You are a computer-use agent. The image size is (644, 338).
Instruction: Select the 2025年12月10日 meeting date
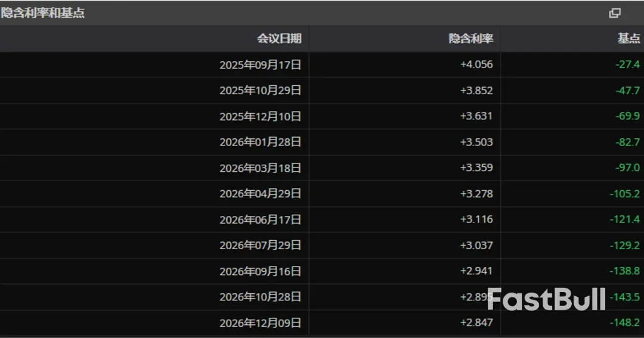(x=260, y=116)
